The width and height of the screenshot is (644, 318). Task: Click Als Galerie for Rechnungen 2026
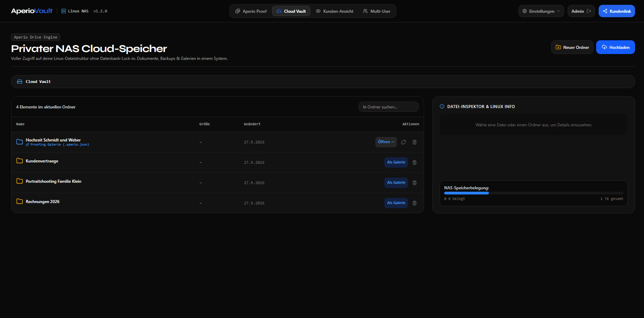click(x=396, y=203)
